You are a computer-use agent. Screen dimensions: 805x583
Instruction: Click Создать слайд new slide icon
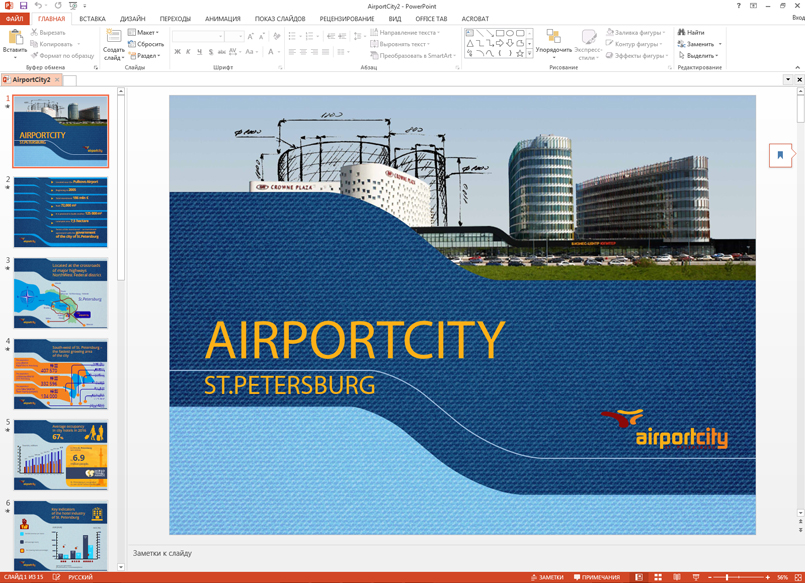113,38
